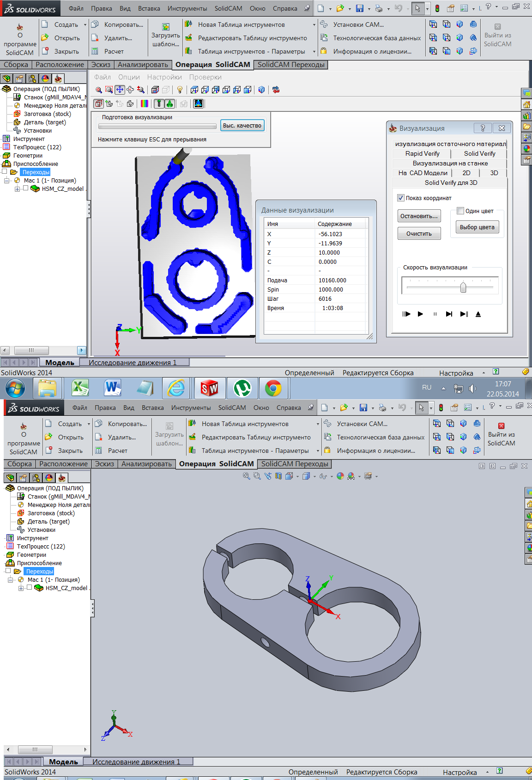
Task: Open the simulation window's Опции menu
Action: coord(129,77)
